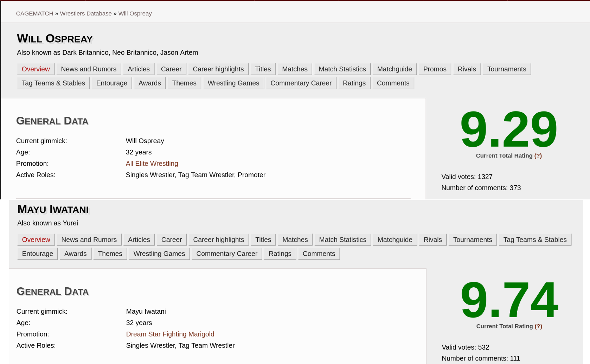Open Will Ospreay's Commentary Career tab
590x364 pixels.
pyautogui.click(x=301, y=83)
